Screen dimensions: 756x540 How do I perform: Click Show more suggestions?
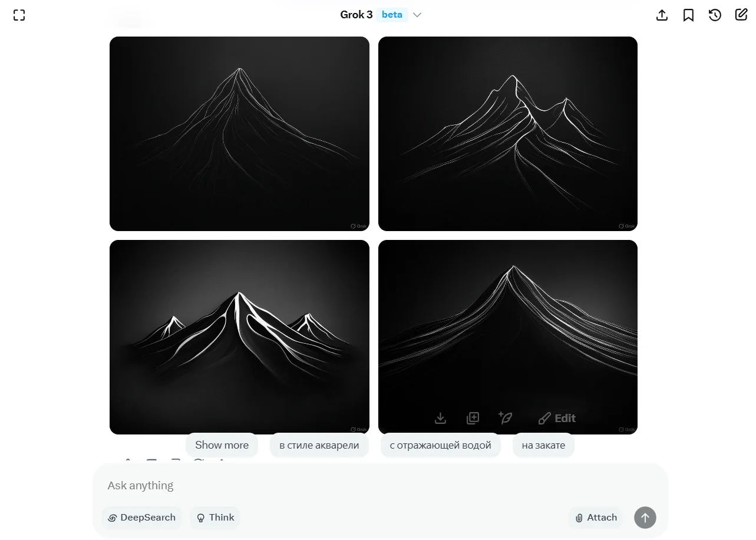[x=222, y=445]
